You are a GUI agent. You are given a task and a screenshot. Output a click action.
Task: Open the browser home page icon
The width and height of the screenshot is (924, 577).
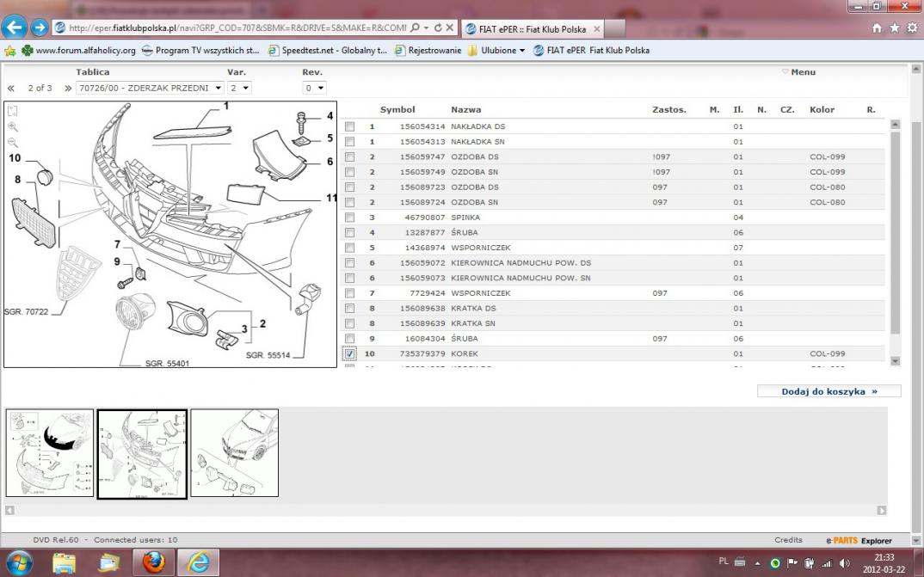877,28
